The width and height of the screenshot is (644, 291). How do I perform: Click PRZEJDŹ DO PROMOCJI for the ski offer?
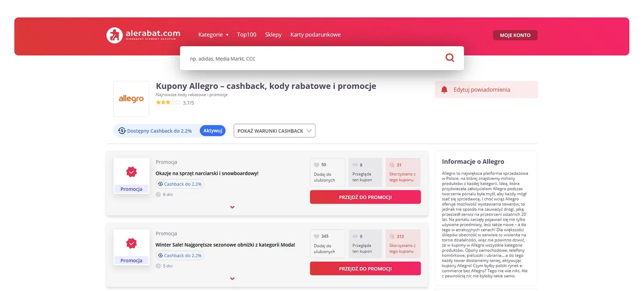[x=365, y=197]
